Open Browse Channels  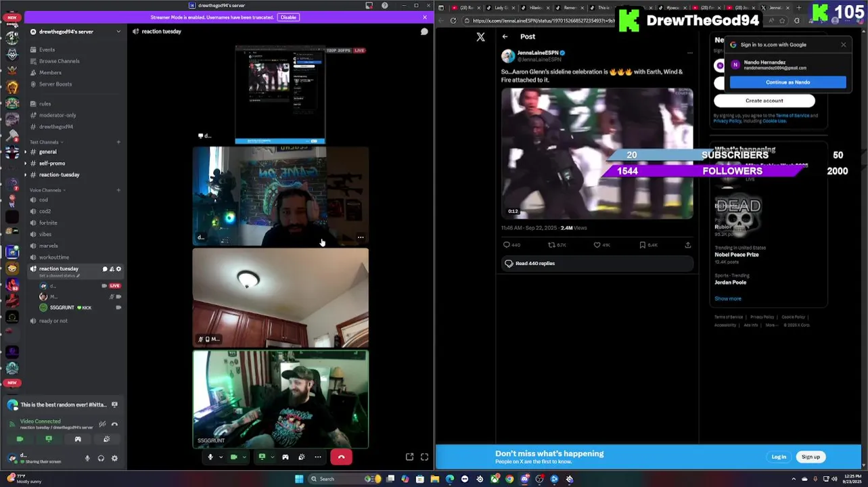[x=59, y=61]
